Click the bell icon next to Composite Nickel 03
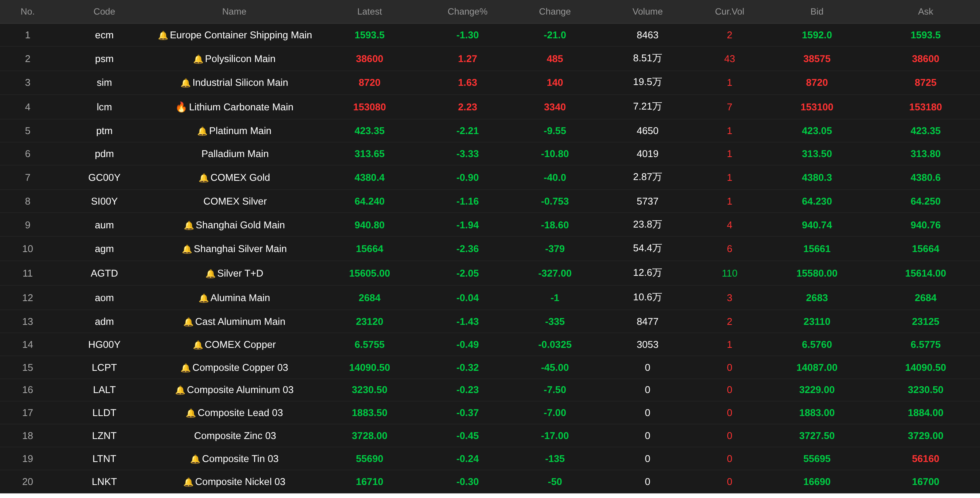 tap(188, 482)
